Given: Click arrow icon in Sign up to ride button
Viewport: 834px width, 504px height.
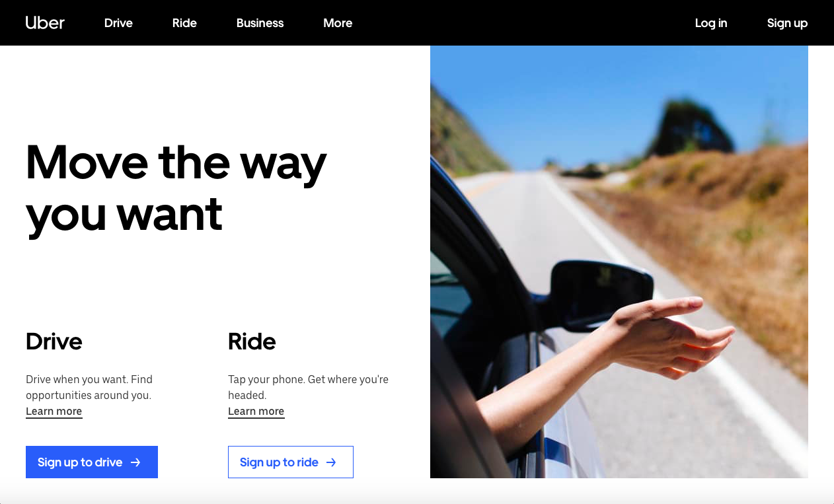Looking at the screenshot, I should pos(331,462).
